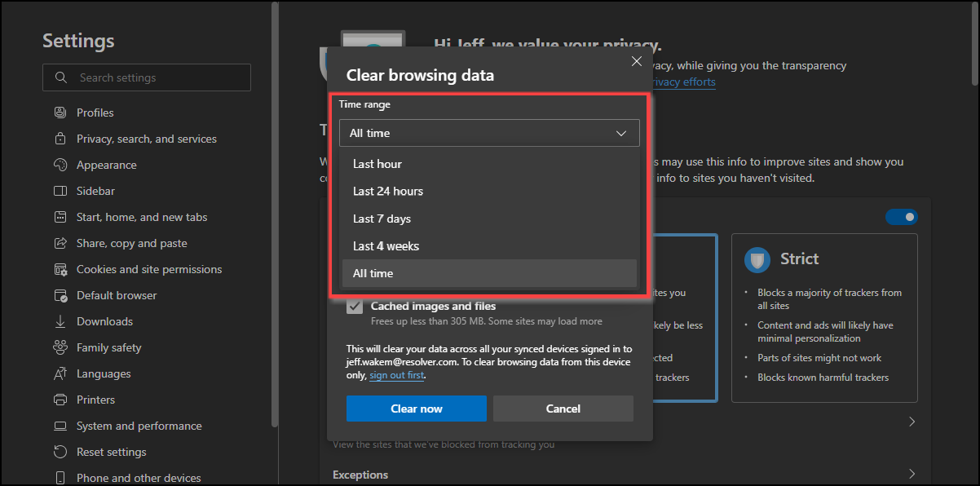Click the Exceptions heading text
This screenshot has height=486, width=980.
360,475
